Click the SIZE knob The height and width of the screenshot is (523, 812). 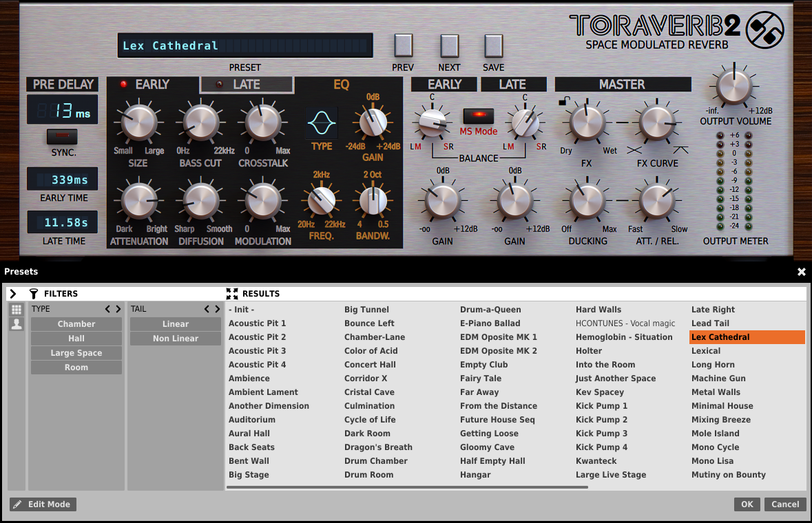click(139, 123)
